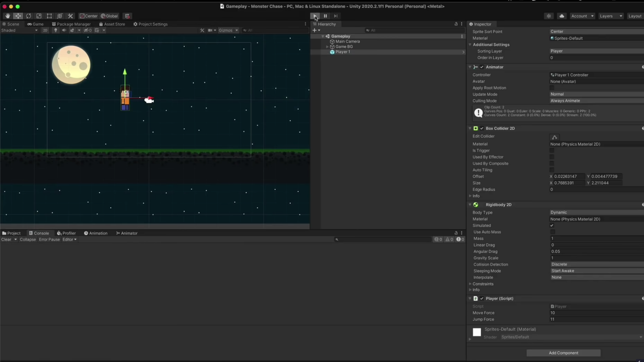Image resolution: width=644 pixels, height=362 pixels.
Task: Click the component tools wrench icon in scene
Action: pyautogui.click(x=202, y=30)
